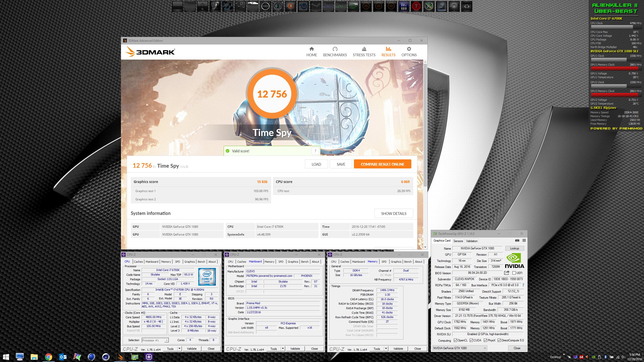
Task: Click the taskbar clock 5:50 PM
Action: [x=634, y=355]
